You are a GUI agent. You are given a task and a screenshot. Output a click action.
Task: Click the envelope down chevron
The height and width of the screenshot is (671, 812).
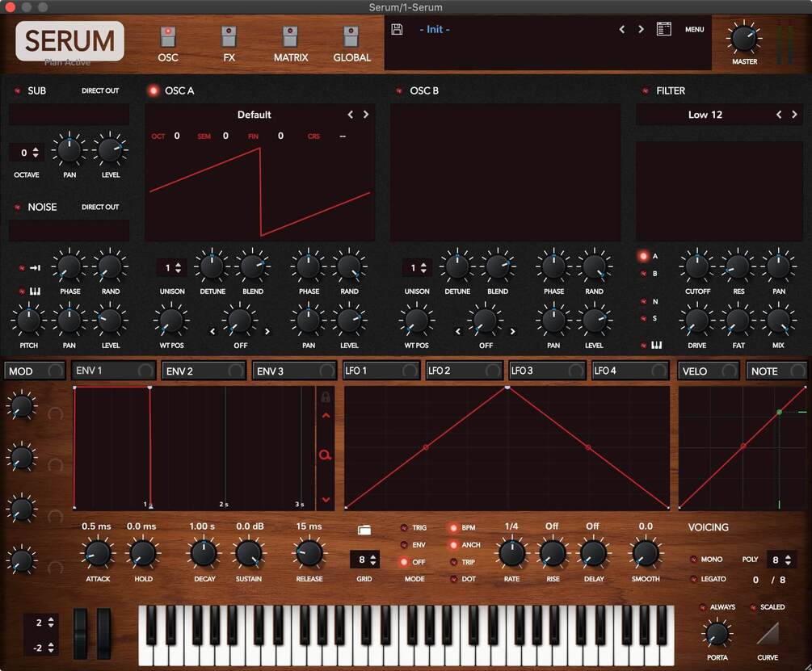[326, 500]
